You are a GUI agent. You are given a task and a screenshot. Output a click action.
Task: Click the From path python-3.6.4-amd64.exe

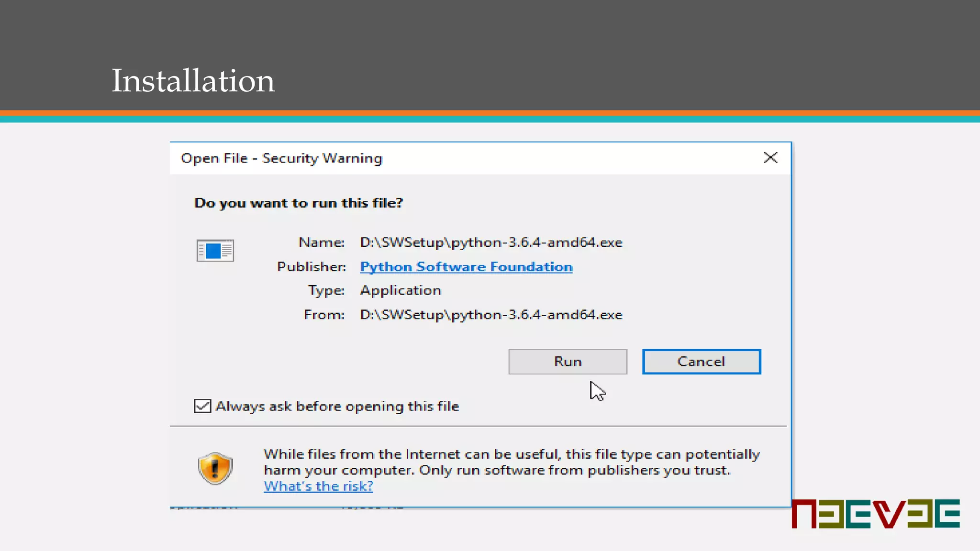click(x=491, y=315)
